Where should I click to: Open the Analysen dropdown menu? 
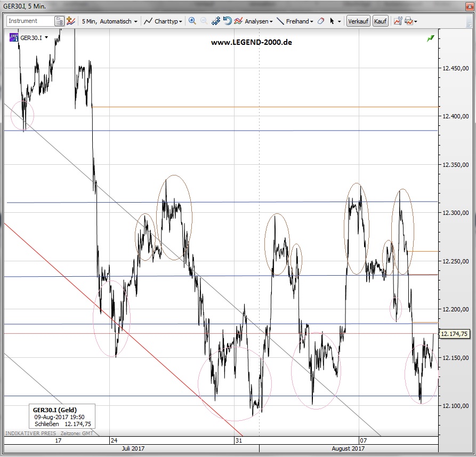pos(259,21)
